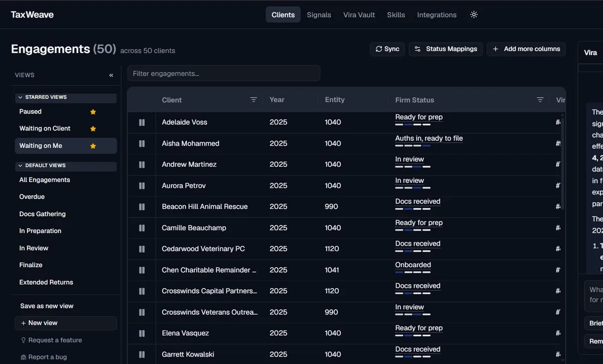This screenshot has width=603, height=364.
Task: Click the TaxWeave logo
Action: [32, 15]
